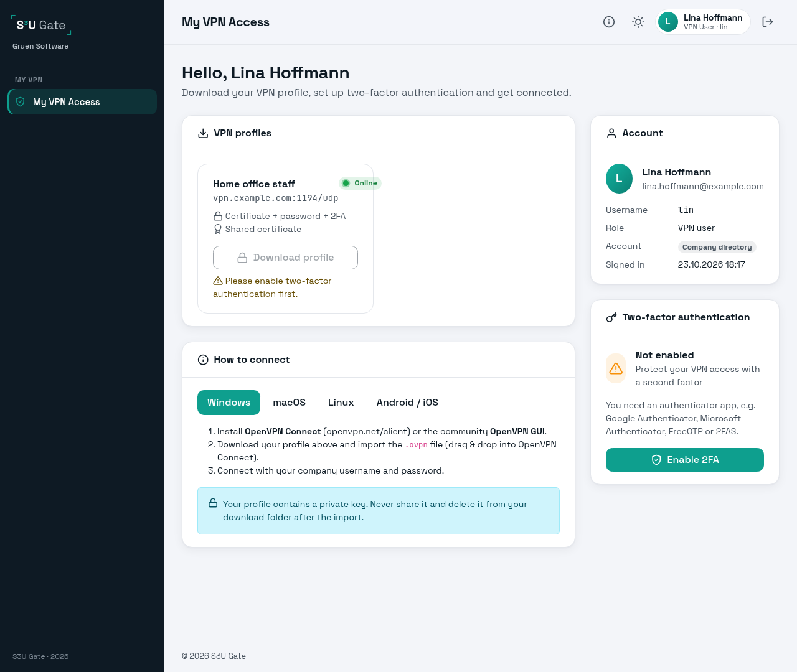Click key icon beside Two-factor authentication
Viewport: 797px width, 672px height.
(611, 317)
